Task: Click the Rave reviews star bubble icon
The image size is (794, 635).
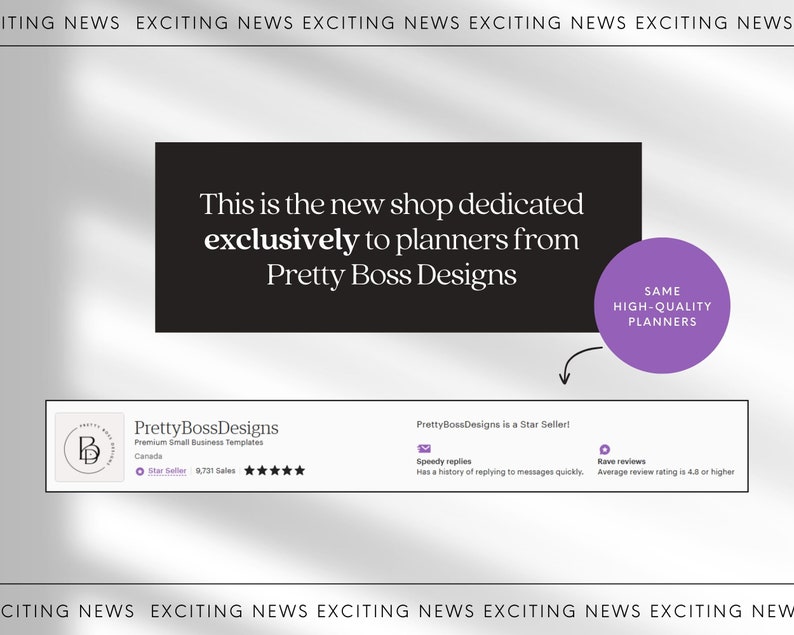Action: 605,449
